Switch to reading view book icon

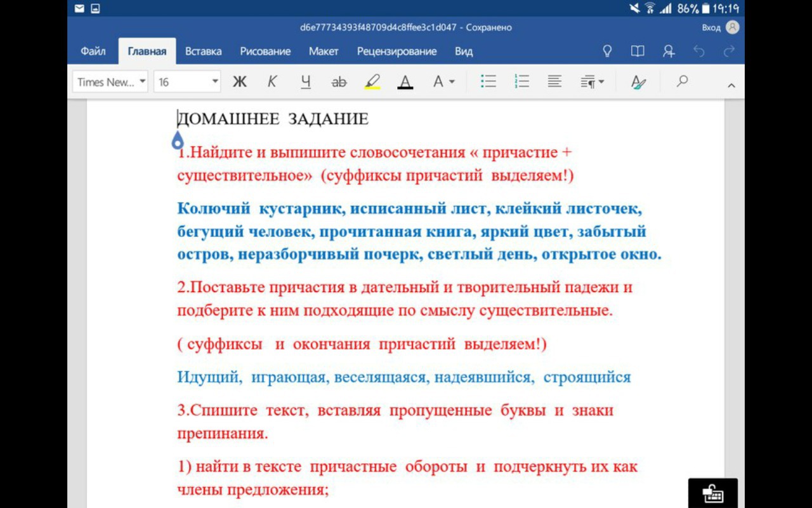(x=638, y=51)
